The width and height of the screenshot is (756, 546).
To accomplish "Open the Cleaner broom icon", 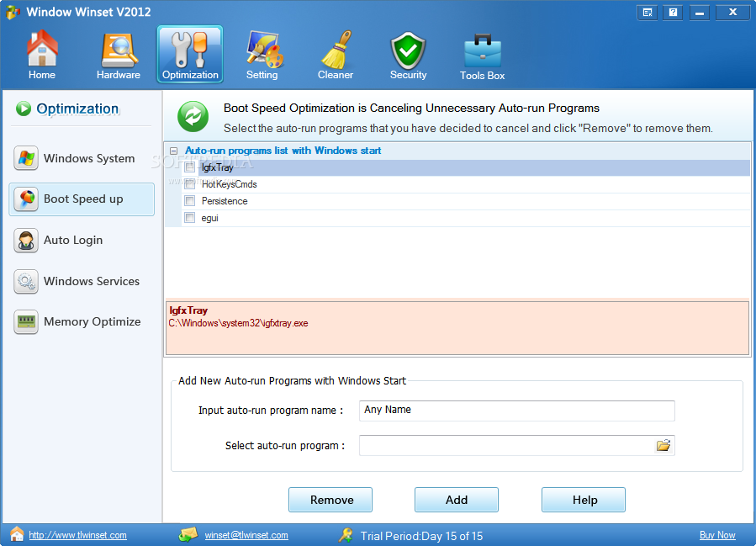I will point(336,50).
